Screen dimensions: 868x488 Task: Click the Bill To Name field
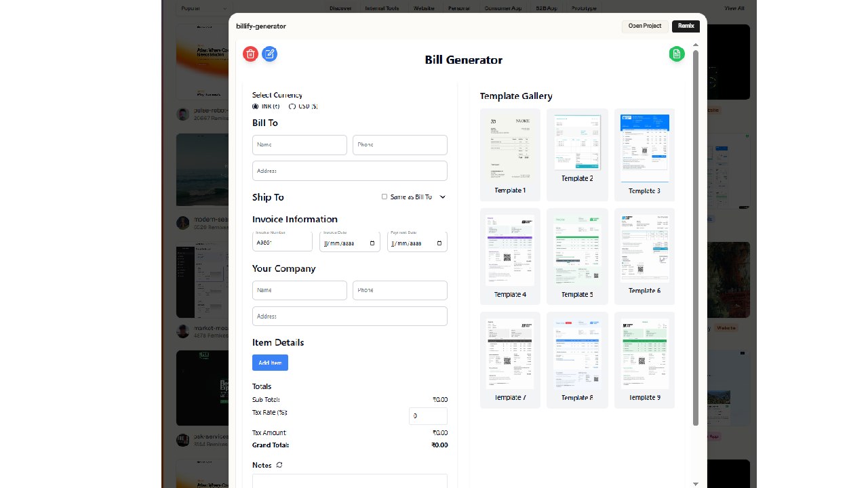pos(300,144)
